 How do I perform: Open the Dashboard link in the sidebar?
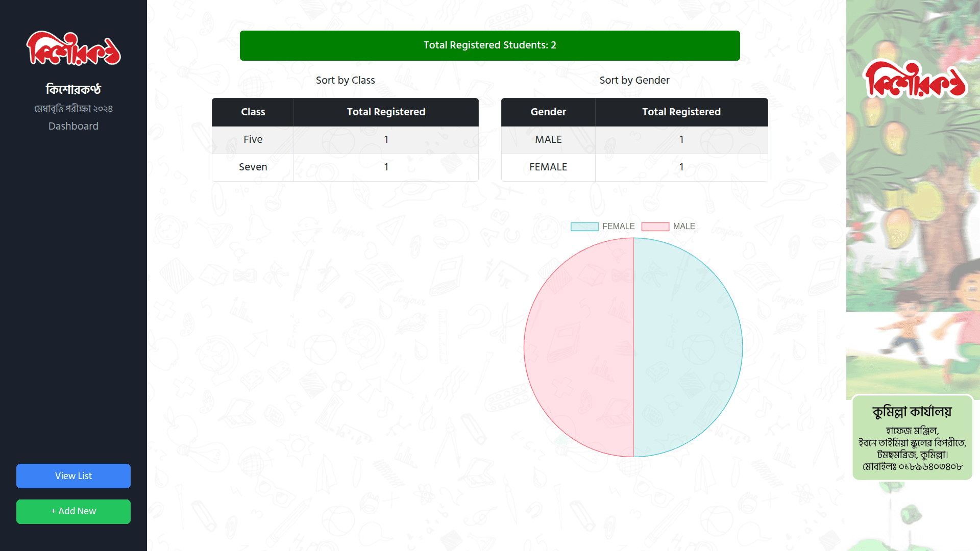coord(73,126)
